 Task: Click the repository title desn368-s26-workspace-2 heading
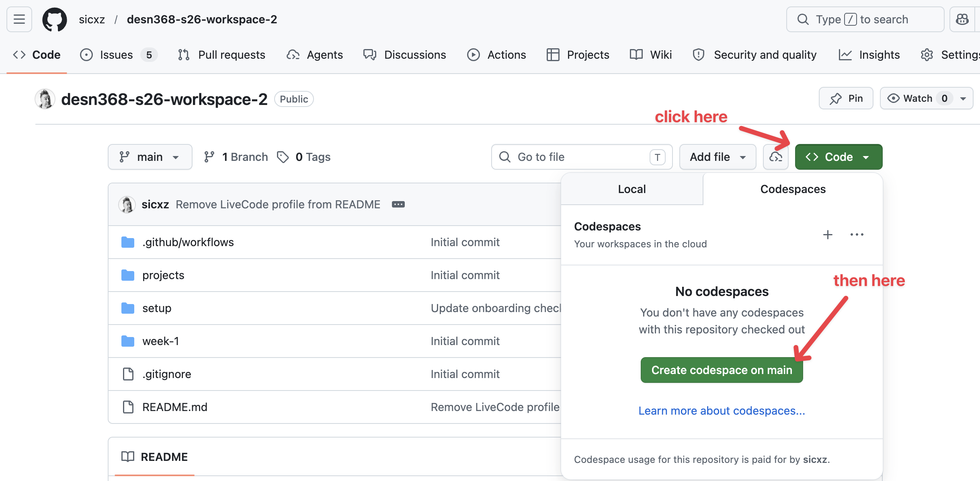[x=164, y=99]
